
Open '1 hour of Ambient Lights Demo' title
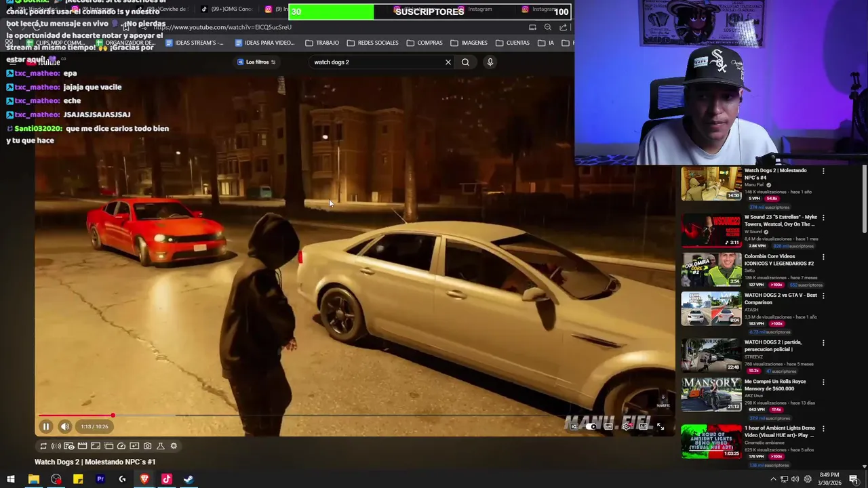(x=780, y=431)
